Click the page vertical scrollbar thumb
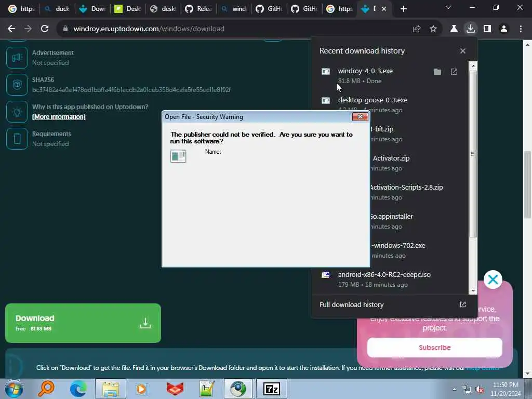This screenshot has width=532, height=399. pyautogui.click(x=527, y=185)
